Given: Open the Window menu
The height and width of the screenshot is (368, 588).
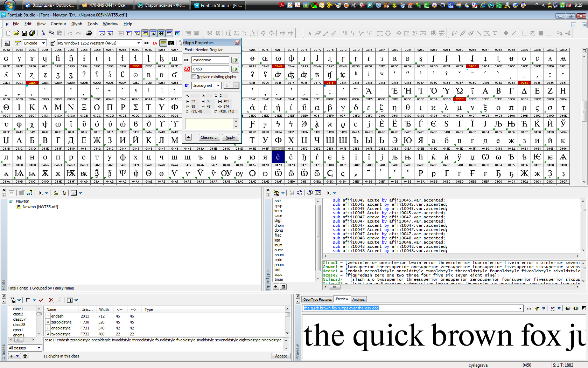Looking at the screenshot, I should 111,24.
